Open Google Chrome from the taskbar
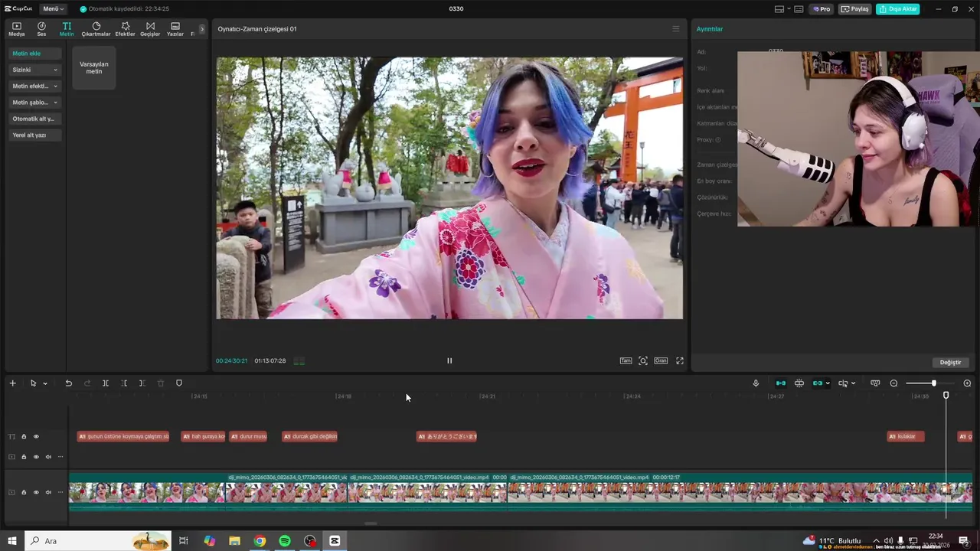 [260, 541]
